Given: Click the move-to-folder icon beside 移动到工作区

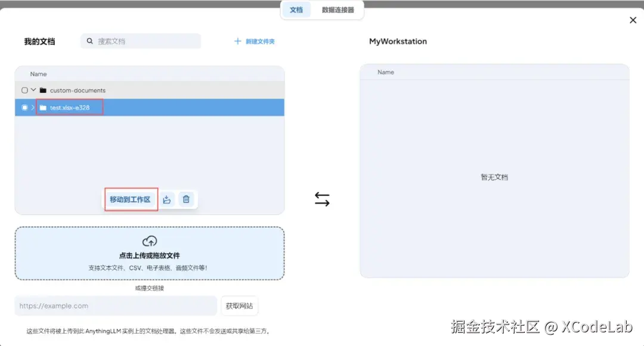Looking at the screenshot, I should point(167,199).
